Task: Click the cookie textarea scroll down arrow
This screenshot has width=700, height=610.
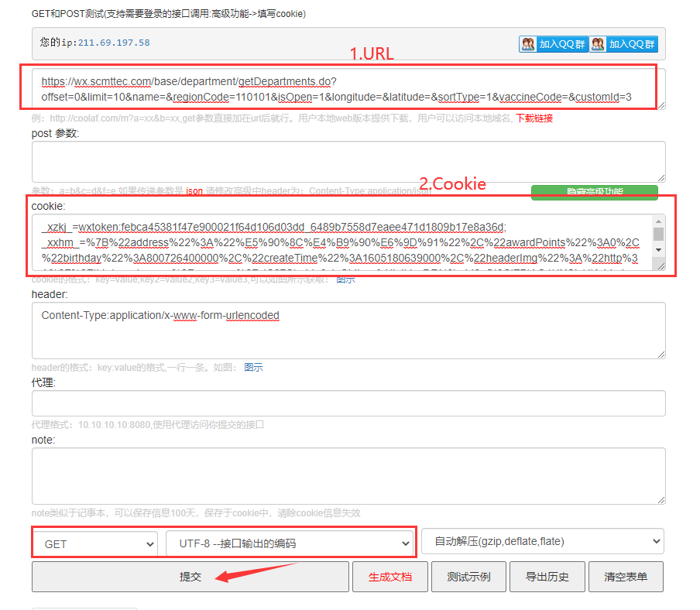Action: coord(658,250)
